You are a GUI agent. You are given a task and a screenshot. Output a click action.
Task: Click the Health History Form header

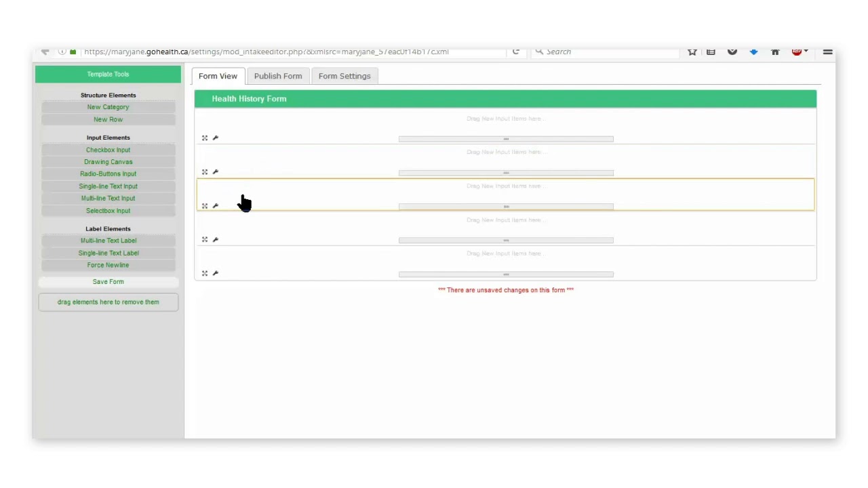[505, 99]
